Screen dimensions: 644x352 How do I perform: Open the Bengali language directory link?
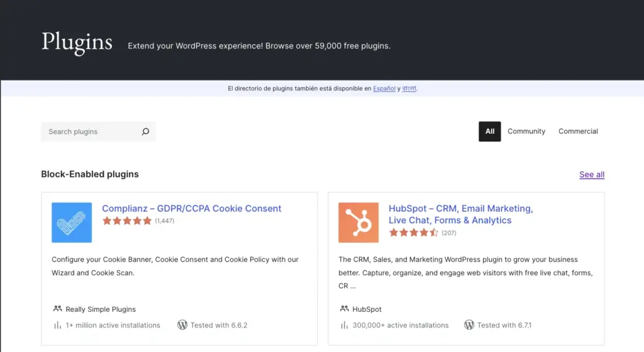click(x=409, y=88)
